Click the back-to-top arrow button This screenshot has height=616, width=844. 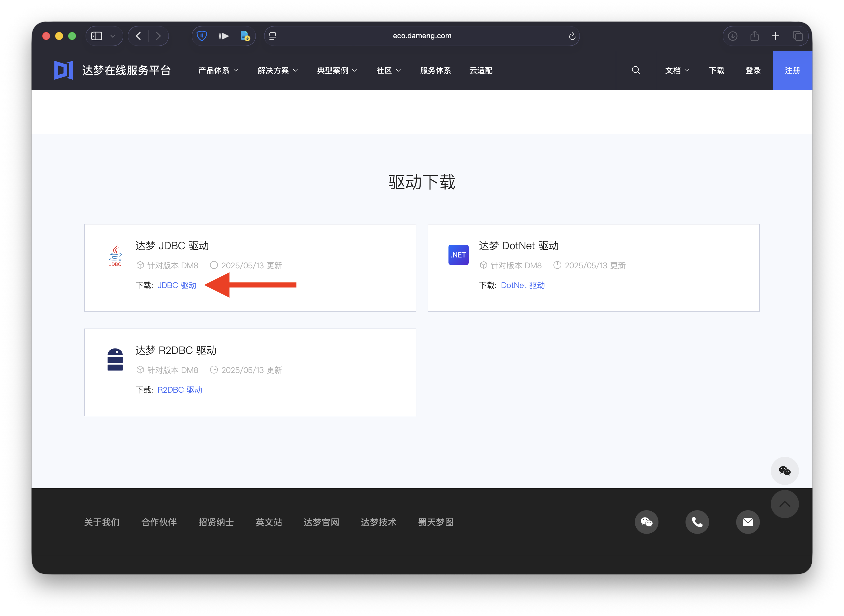click(785, 504)
